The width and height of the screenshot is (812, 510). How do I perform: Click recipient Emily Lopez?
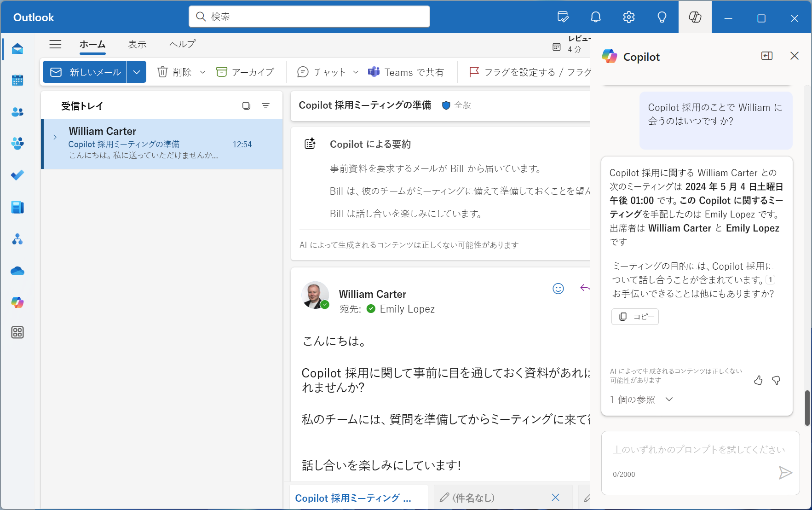pyautogui.click(x=407, y=309)
